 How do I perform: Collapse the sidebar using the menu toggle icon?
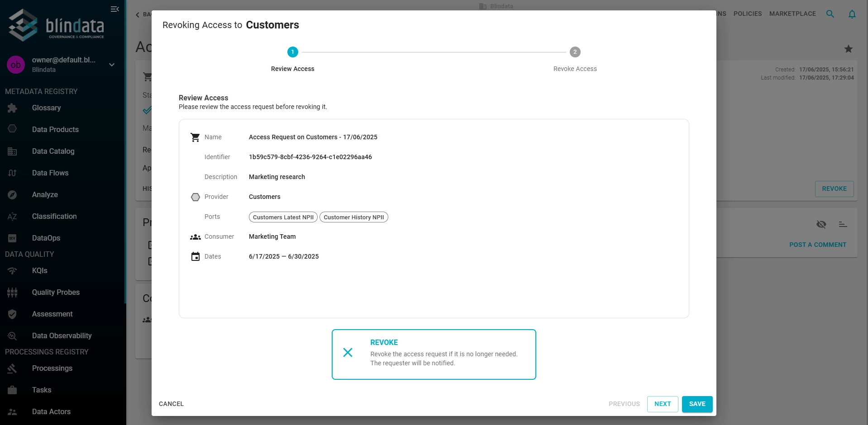(x=115, y=9)
